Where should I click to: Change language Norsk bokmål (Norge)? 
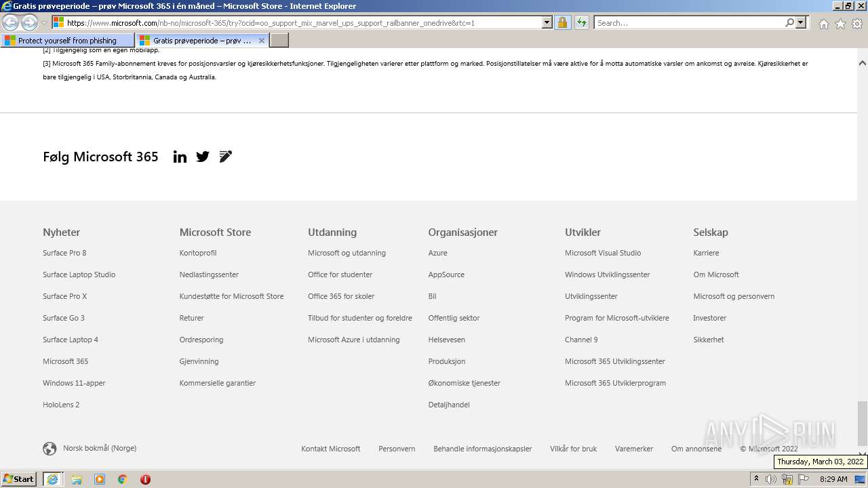100,448
